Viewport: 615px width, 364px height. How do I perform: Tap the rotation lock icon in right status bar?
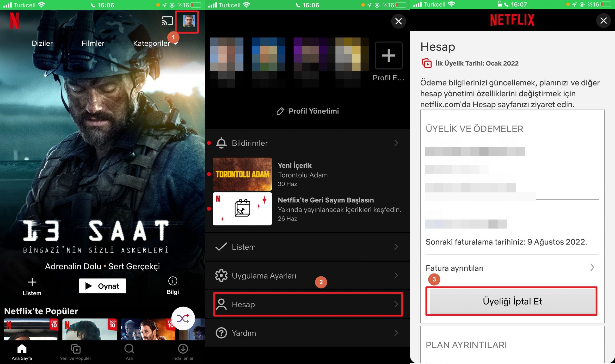pyautogui.click(x=583, y=4)
